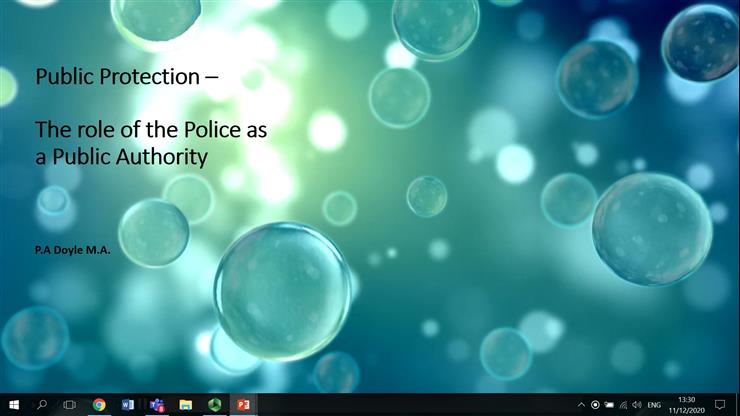Open Task View from the taskbar

pos(70,405)
